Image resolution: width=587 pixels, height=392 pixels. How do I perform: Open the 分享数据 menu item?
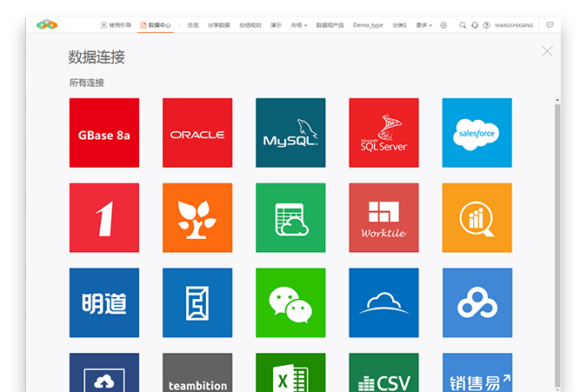pos(218,25)
